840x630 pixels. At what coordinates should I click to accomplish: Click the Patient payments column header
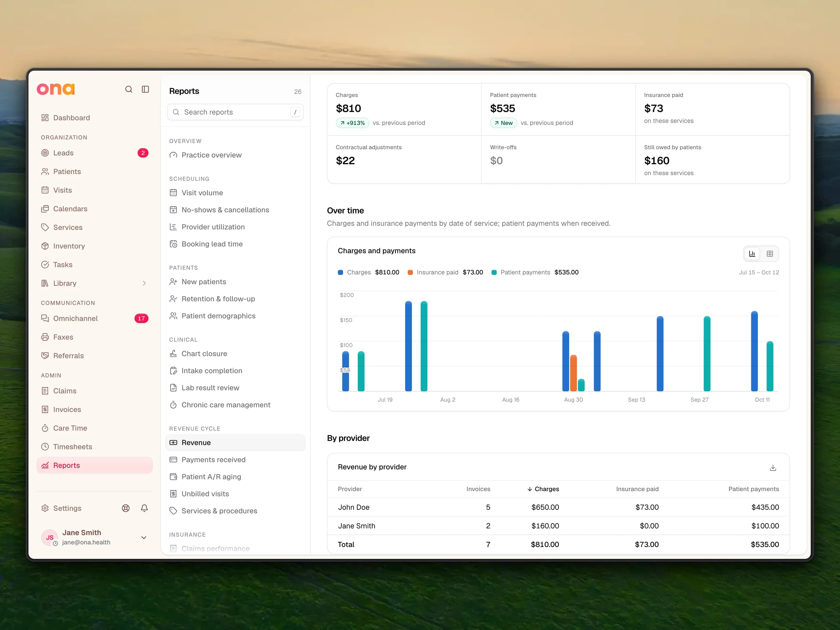(753, 489)
